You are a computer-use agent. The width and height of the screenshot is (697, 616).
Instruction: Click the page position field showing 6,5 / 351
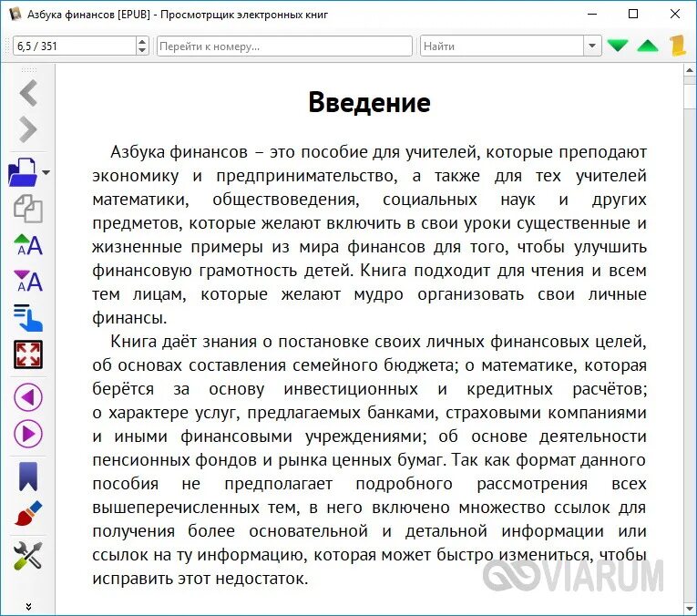[x=75, y=46]
